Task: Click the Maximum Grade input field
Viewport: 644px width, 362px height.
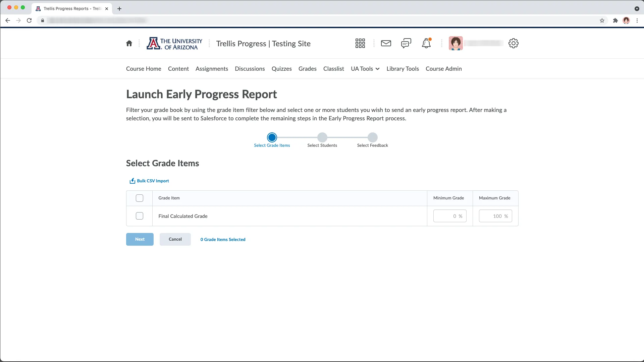Action: (495, 216)
